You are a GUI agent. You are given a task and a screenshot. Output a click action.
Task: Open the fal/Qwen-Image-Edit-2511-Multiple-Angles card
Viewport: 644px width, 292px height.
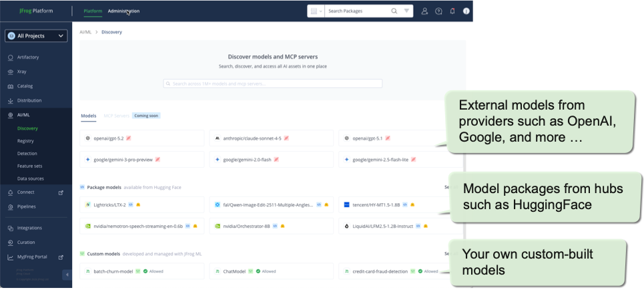[x=271, y=205]
